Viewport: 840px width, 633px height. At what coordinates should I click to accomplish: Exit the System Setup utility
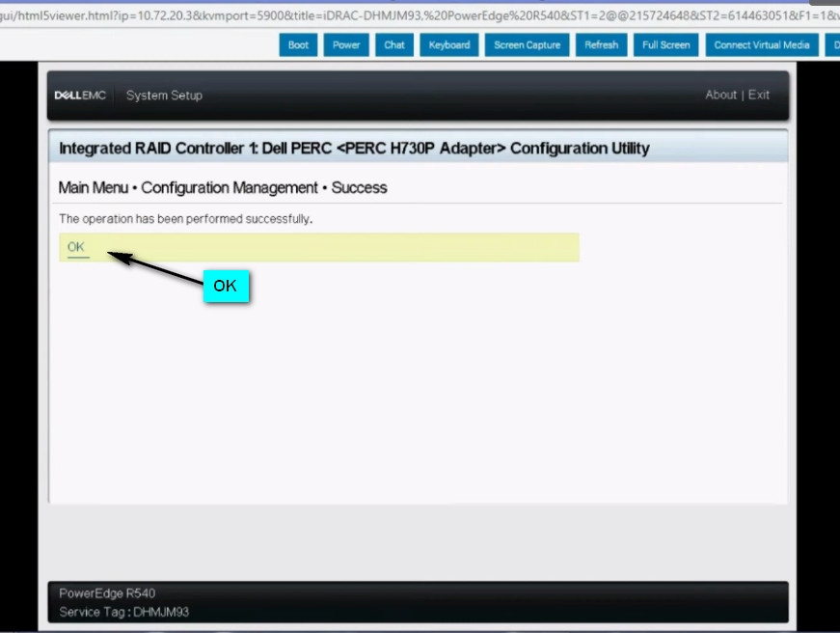pyautogui.click(x=759, y=95)
